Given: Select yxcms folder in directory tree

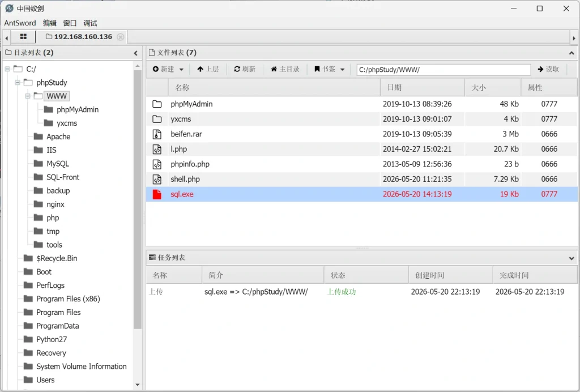Looking at the screenshot, I should pyautogui.click(x=67, y=123).
